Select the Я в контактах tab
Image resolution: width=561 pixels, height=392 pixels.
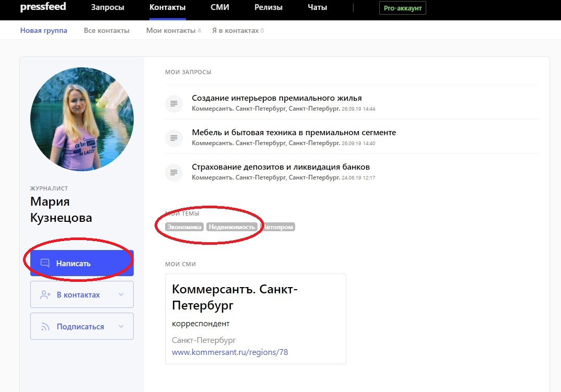click(235, 31)
